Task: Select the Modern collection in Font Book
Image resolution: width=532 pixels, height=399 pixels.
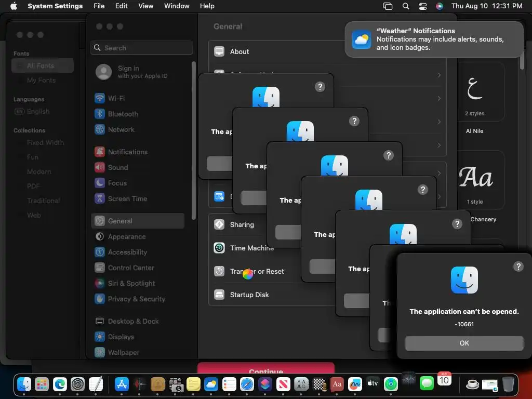Action: [x=43, y=172]
